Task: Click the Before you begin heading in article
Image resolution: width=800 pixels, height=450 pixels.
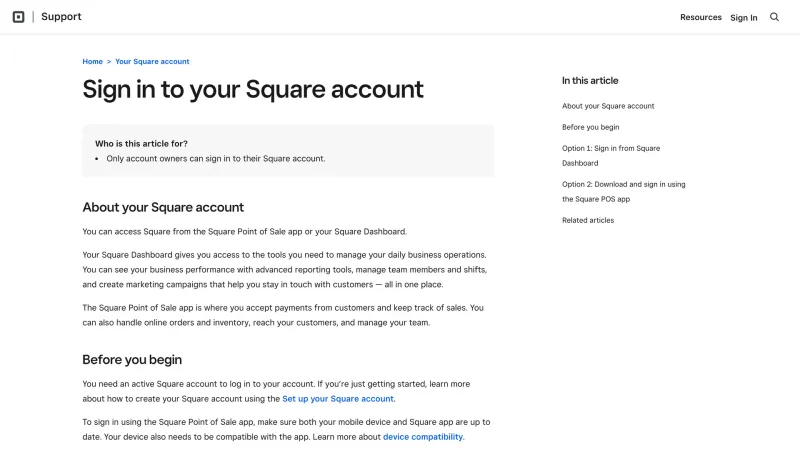Action: click(132, 360)
